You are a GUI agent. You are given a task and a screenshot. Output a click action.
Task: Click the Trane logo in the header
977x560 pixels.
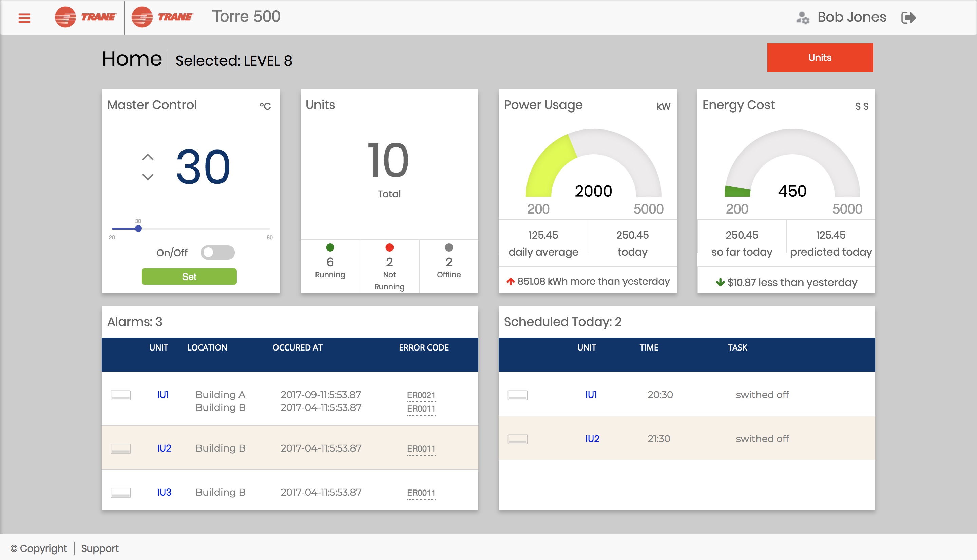coord(85,17)
